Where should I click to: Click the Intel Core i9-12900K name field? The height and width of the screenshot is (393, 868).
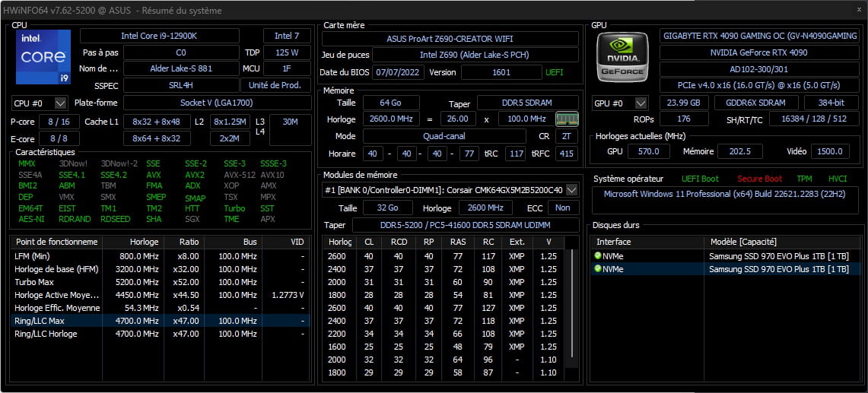pos(160,36)
